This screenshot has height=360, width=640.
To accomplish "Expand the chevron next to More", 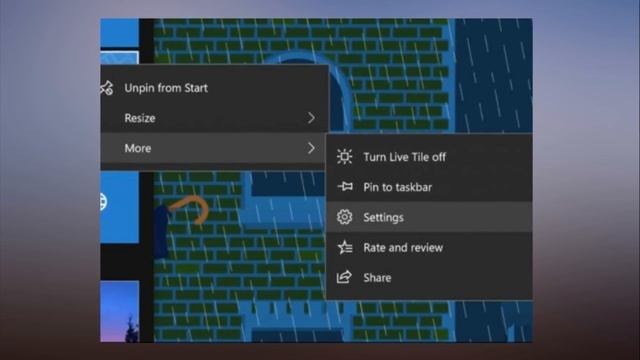I will pos(311,148).
